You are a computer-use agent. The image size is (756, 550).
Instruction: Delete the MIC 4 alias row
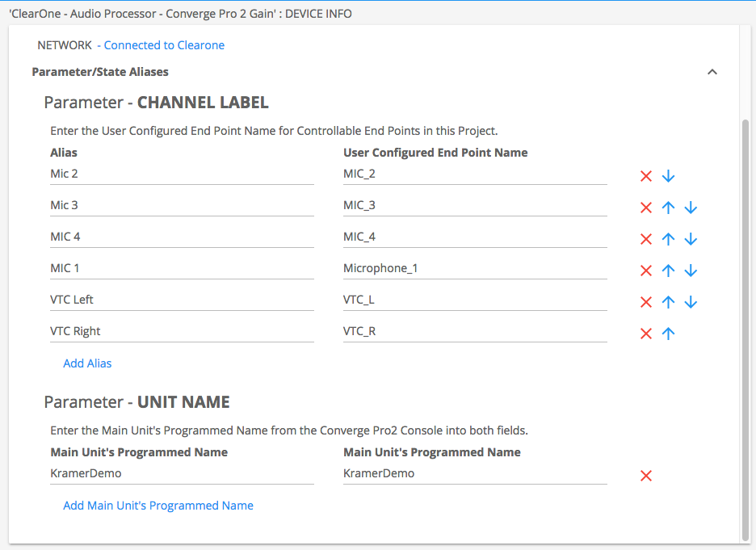tap(645, 239)
